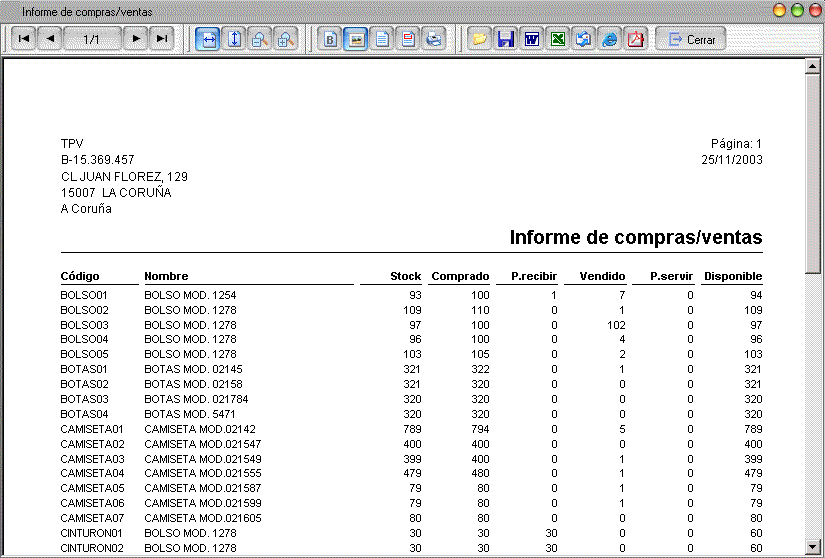This screenshot has width=825, height=558.
Task: Export report to Microsoft Word
Action: [x=532, y=39]
